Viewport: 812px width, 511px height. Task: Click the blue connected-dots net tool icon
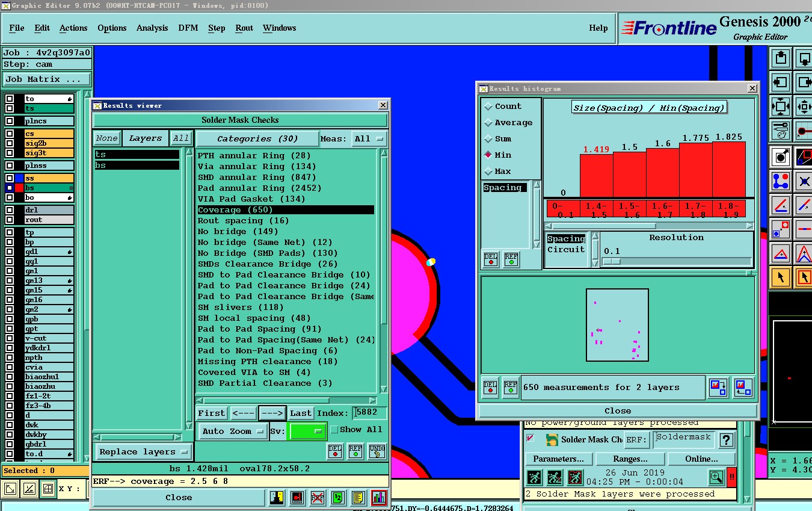[781, 181]
